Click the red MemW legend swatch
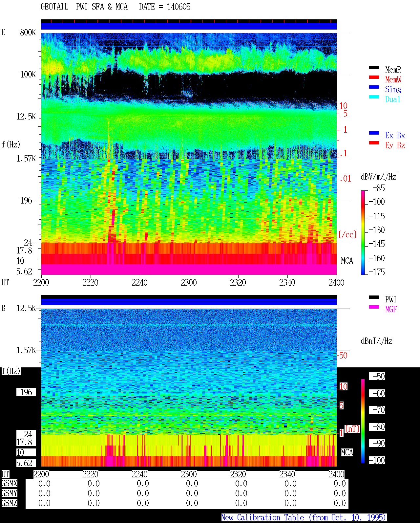Screen dimensions: 420x523 tap(374, 77)
